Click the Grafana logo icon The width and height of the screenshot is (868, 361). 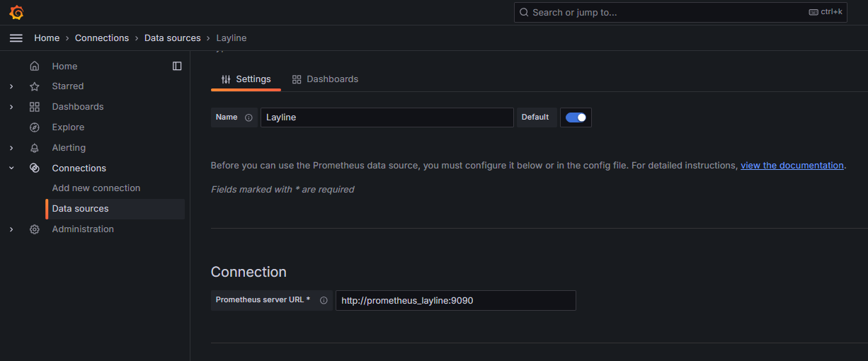(16, 12)
